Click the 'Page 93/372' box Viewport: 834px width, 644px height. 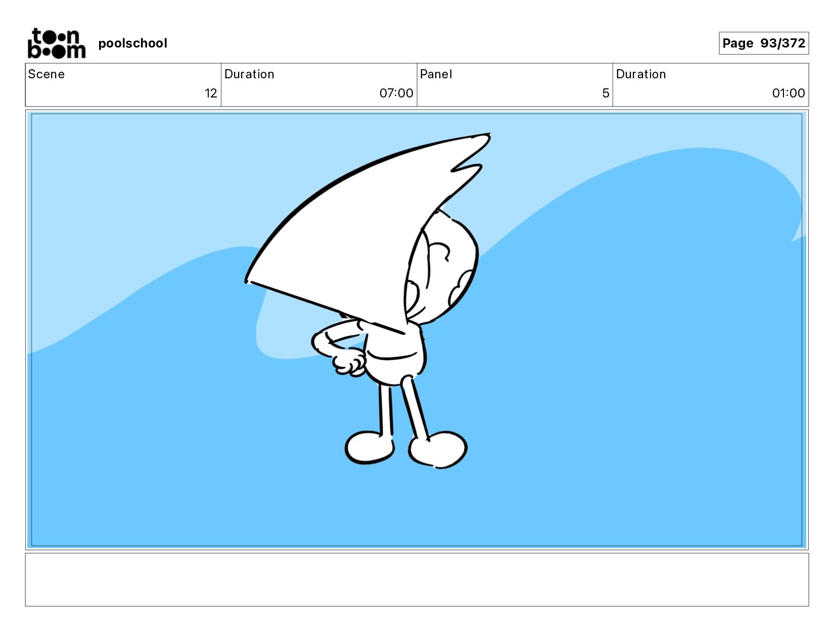click(x=763, y=43)
